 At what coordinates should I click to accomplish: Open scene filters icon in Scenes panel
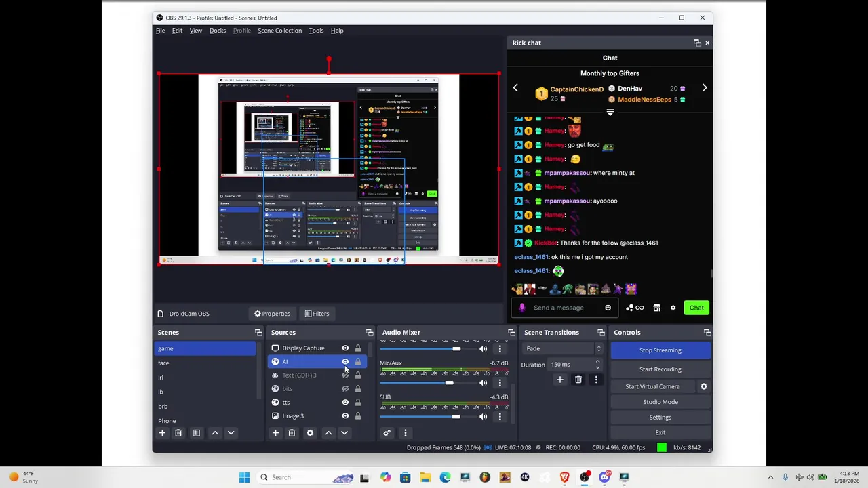click(x=197, y=433)
